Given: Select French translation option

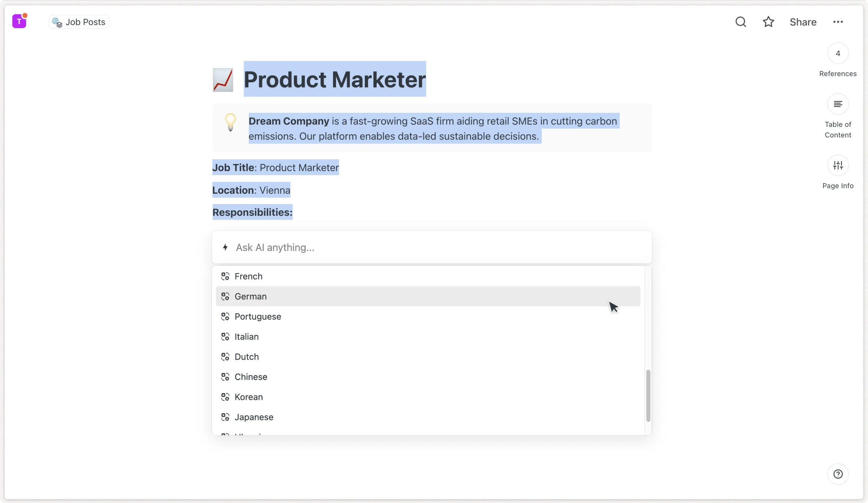Looking at the screenshot, I should pos(248,276).
